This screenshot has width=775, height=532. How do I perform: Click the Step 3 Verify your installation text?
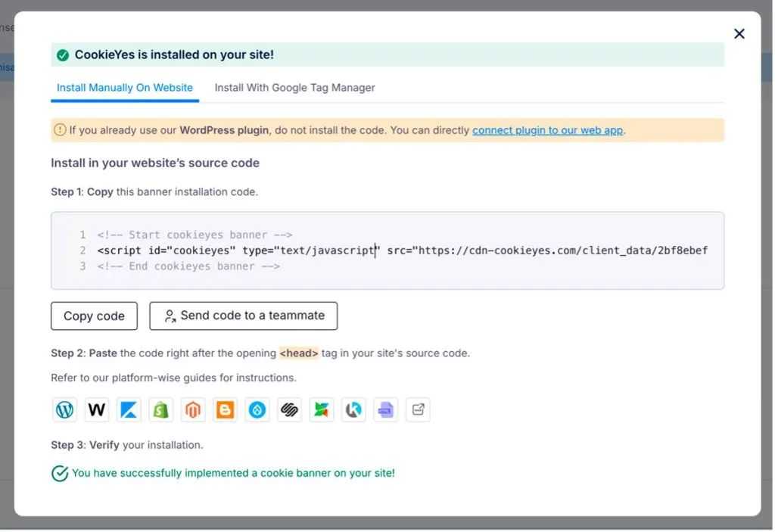pyautogui.click(x=127, y=446)
